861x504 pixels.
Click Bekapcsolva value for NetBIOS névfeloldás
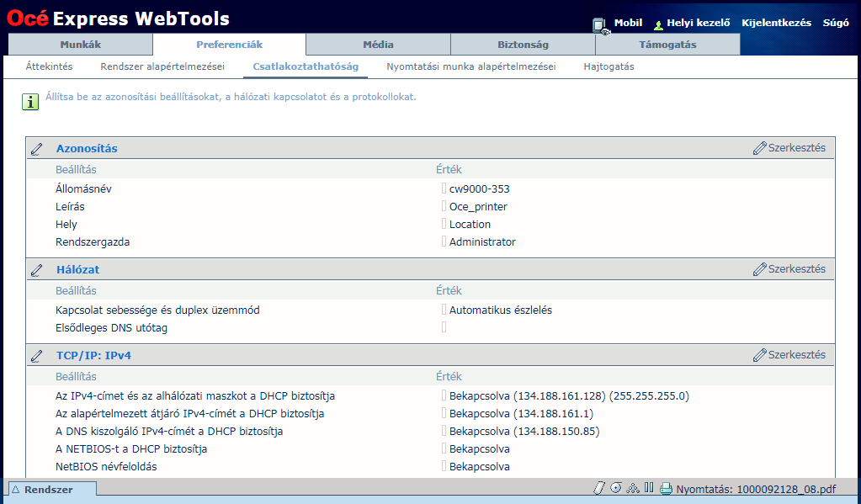[480, 467]
